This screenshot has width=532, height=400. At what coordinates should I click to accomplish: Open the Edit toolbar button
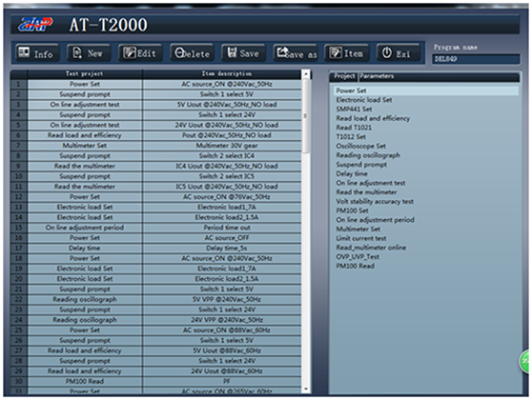pos(140,53)
